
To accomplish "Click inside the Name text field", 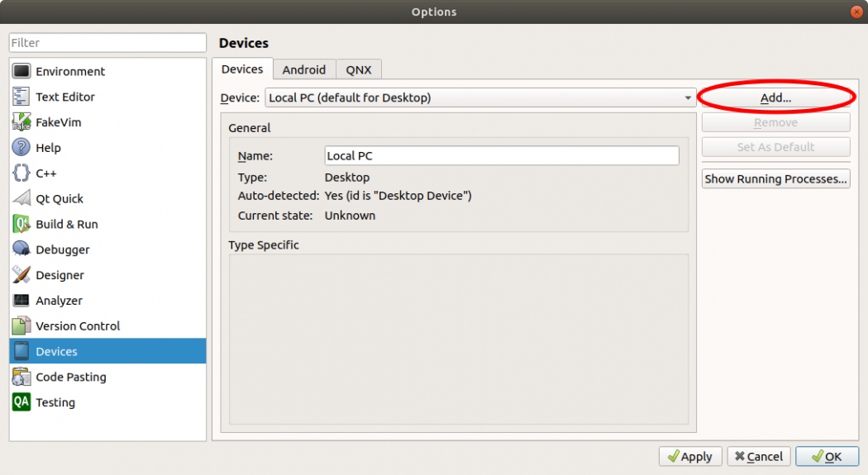I will (x=501, y=156).
